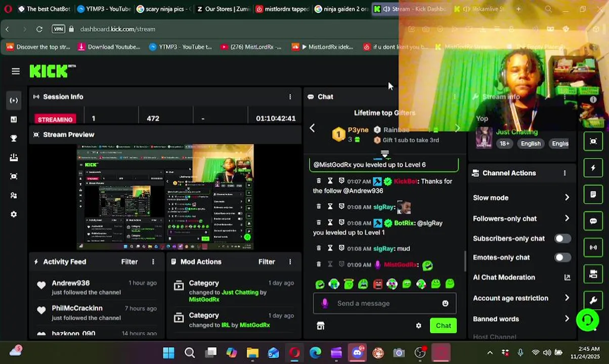Open Mod Actions three-dot menu
The height and width of the screenshot is (364, 609).
290,262
